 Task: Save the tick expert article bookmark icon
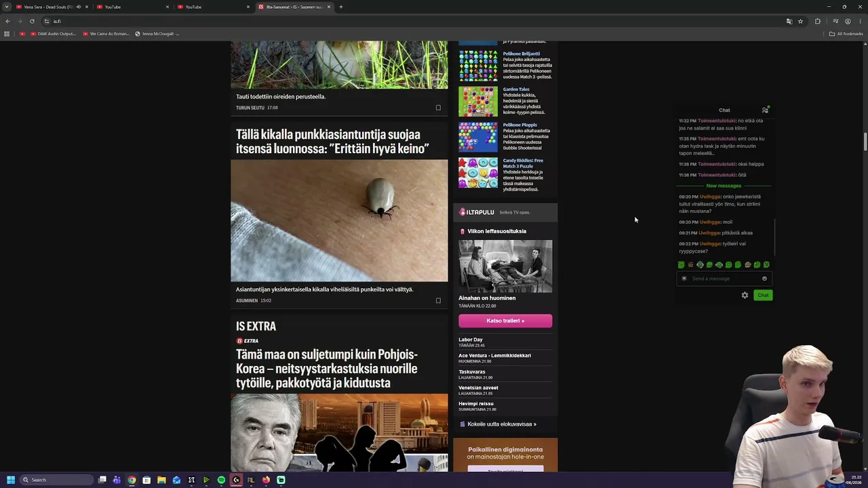coord(438,300)
